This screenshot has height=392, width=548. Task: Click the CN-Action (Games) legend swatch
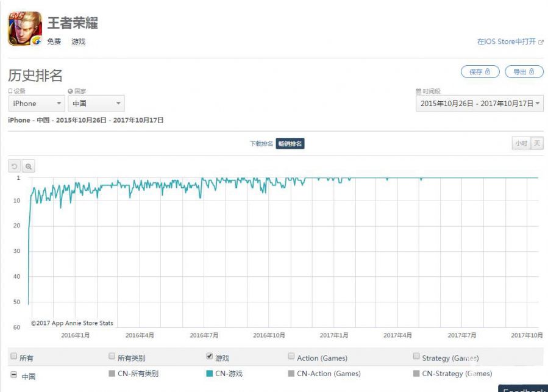291,374
